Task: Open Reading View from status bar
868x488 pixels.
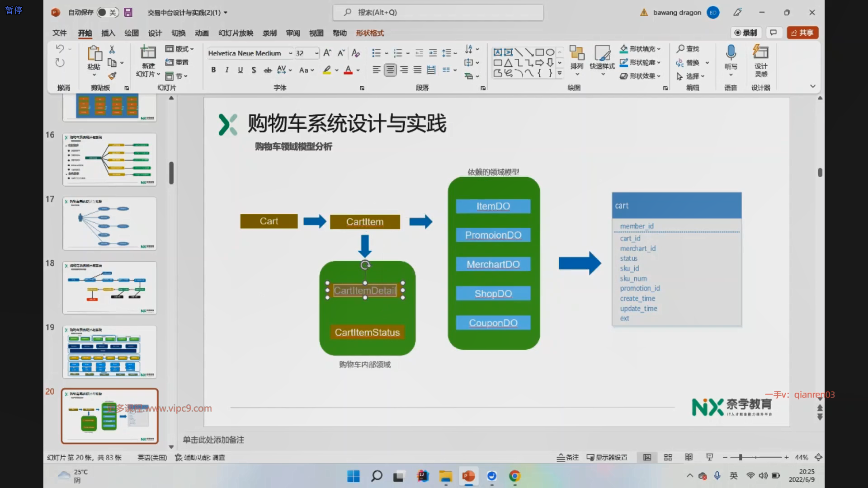Action: 689,457
